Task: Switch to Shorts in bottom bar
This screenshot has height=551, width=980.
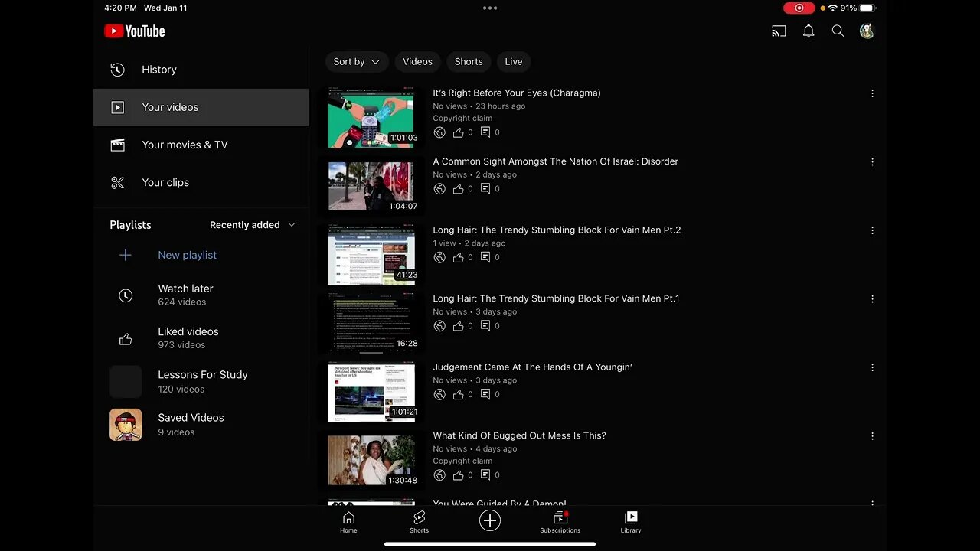Action: tap(419, 522)
